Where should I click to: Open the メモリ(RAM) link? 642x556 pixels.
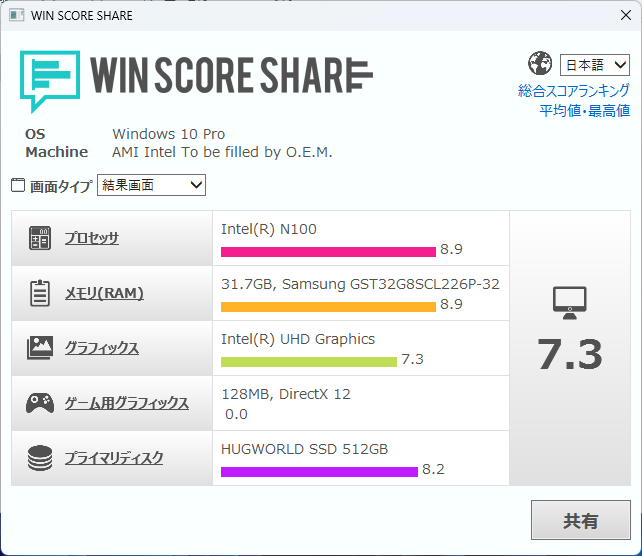pos(104,293)
